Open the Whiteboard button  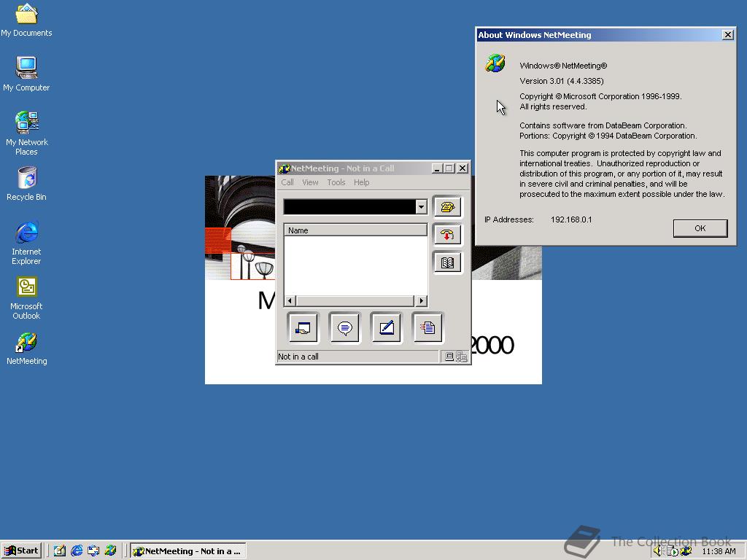[x=386, y=327]
